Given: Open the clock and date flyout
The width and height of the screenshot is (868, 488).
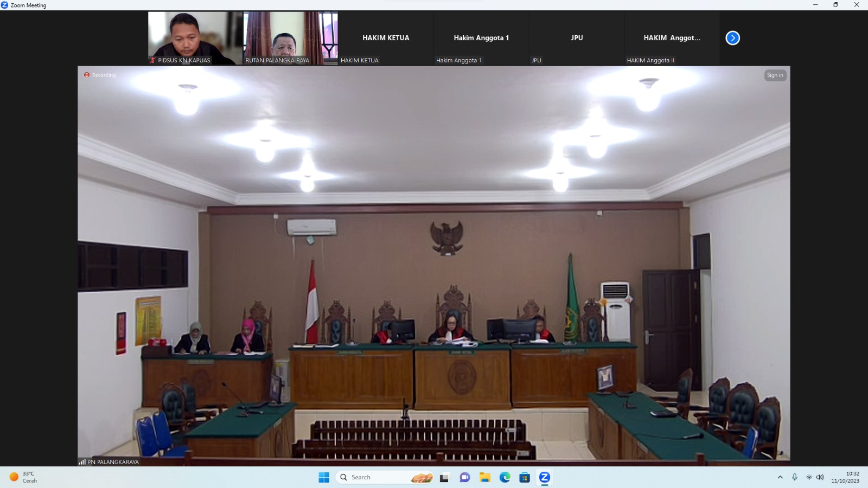Looking at the screenshot, I should (845, 477).
